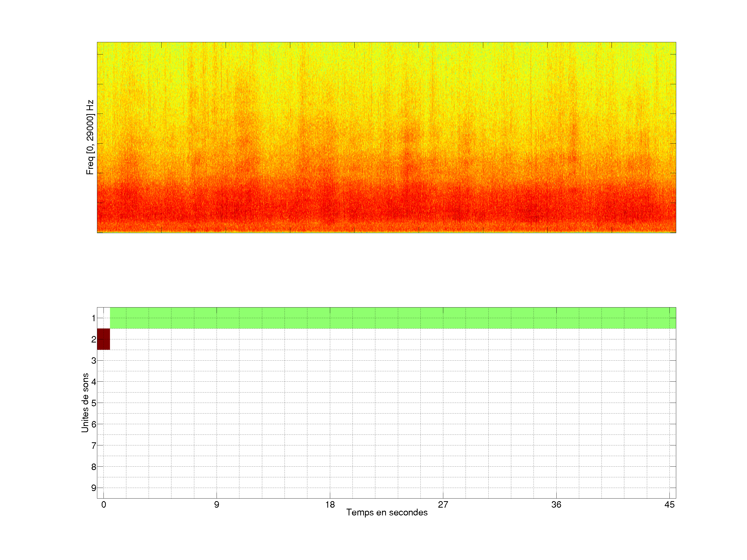Viewport: 747px width, 560px height.
Task: Click sound unit label 5
Action: pos(94,403)
